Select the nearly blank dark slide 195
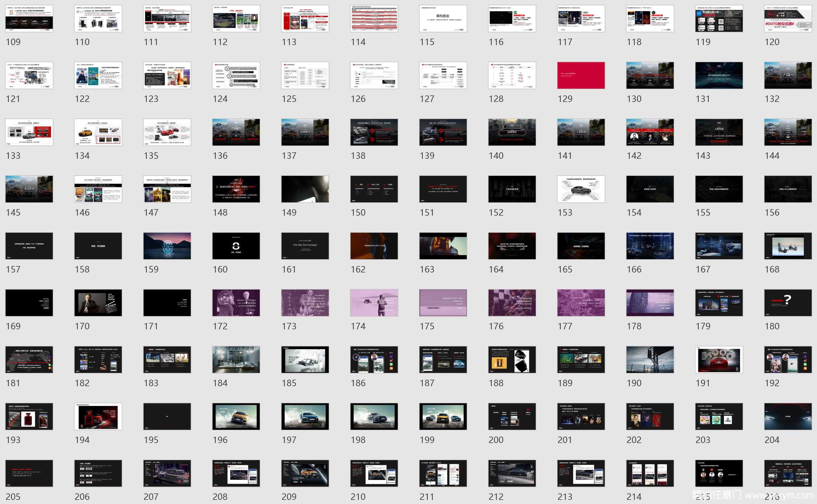 tap(167, 416)
